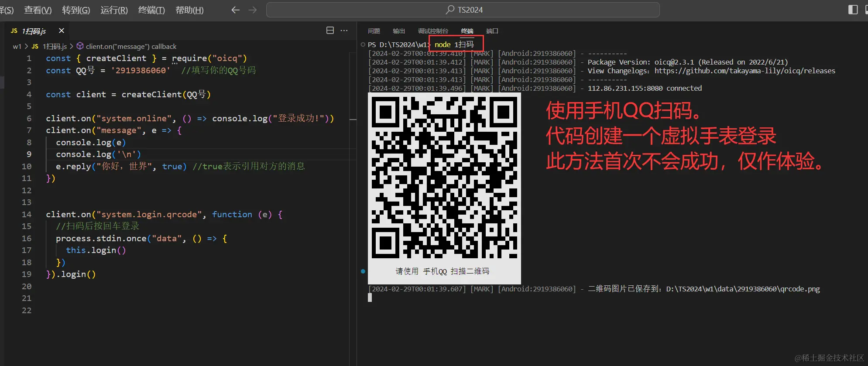Click the require("oicq") code on line 1
The height and width of the screenshot is (366, 868).
tap(209, 58)
